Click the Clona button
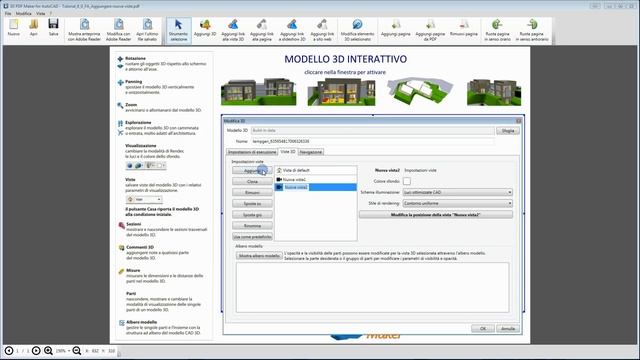This screenshot has height=360, width=640. (x=252, y=181)
